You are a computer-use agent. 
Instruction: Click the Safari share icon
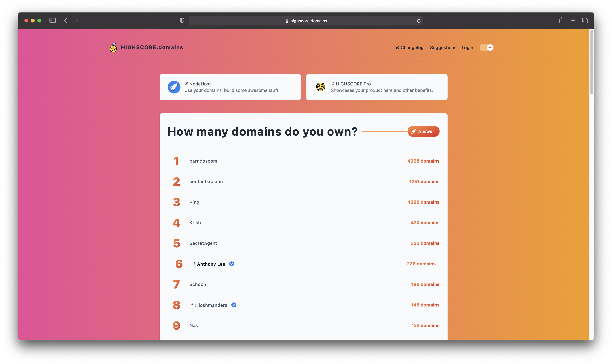click(561, 21)
